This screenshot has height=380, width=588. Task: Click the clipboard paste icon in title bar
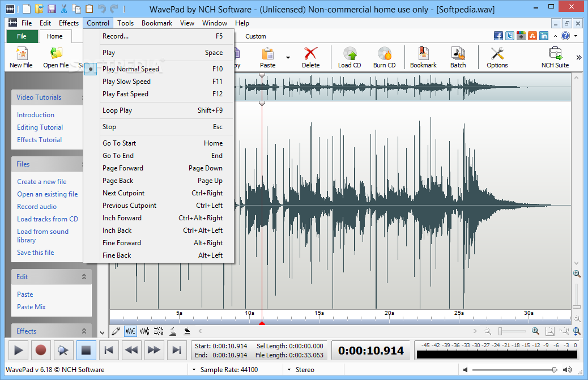tap(90, 8)
